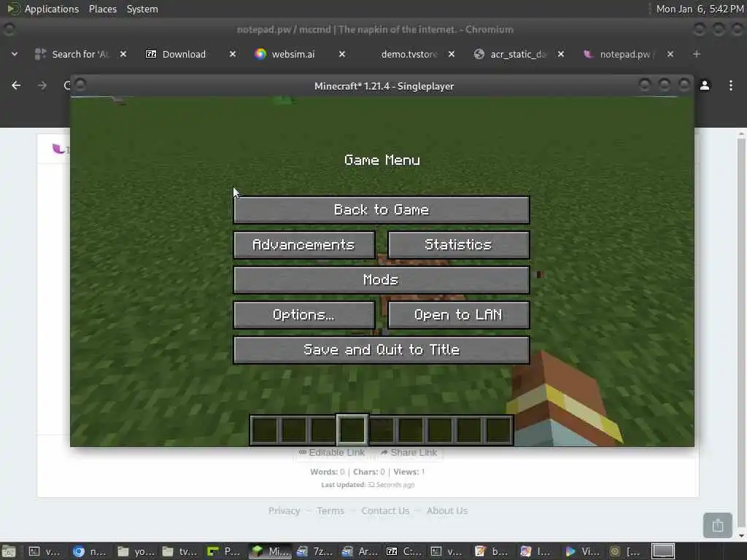Open the Terms link

(330, 511)
